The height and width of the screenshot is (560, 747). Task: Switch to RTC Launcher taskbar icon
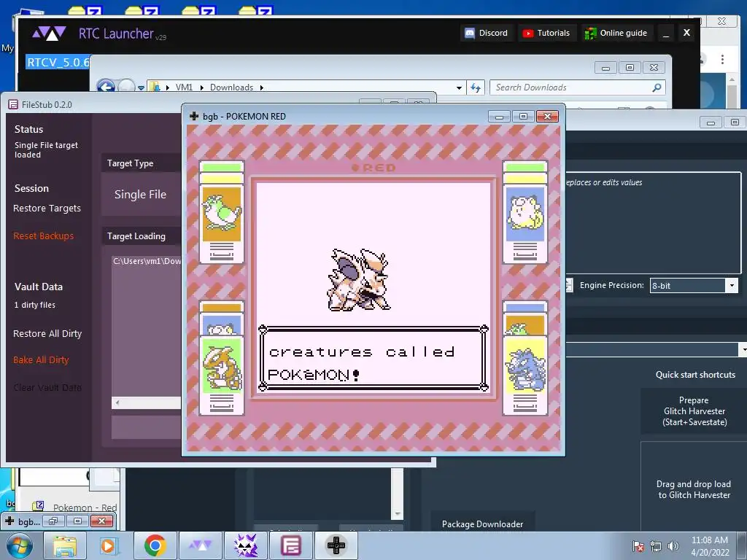[200, 545]
